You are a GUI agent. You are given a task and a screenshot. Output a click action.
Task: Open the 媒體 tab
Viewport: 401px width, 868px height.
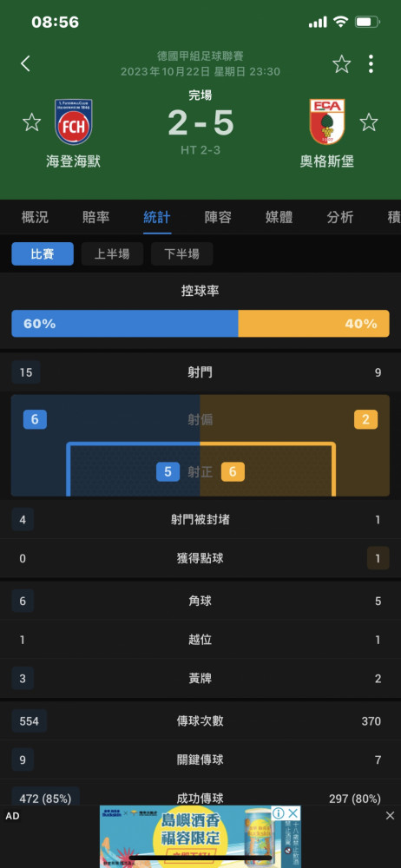pos(279,218)
